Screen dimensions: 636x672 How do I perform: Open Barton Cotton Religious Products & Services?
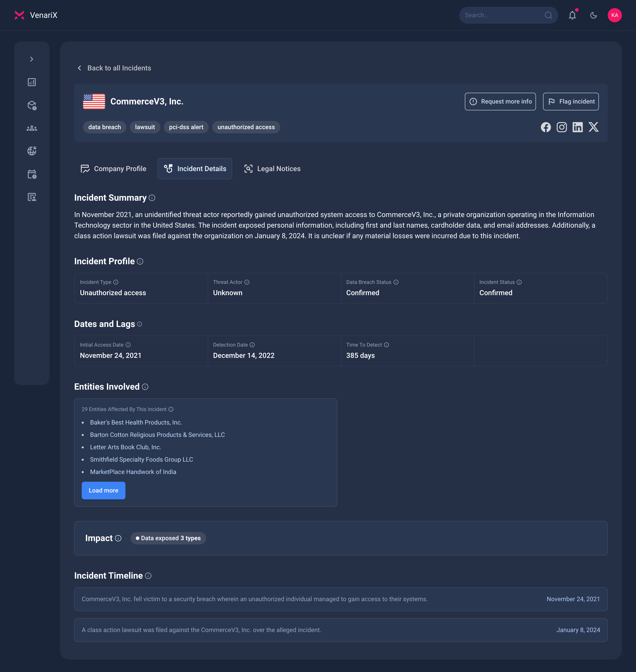157,435
